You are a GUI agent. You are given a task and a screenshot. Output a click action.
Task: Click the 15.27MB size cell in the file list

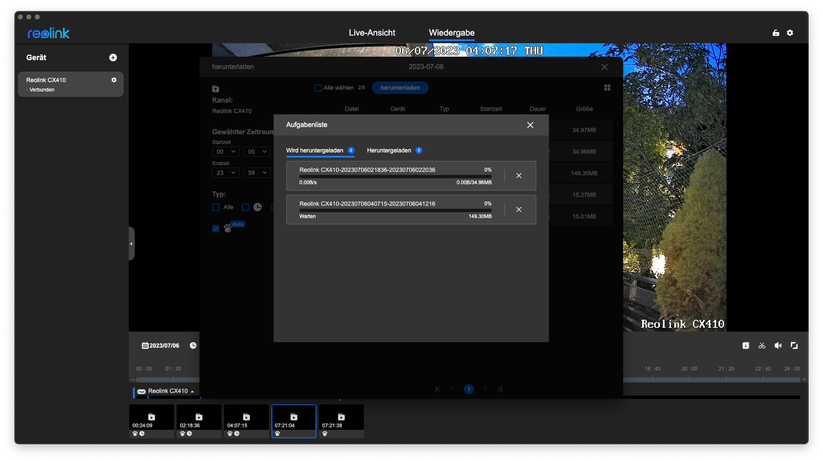[584, 195]
